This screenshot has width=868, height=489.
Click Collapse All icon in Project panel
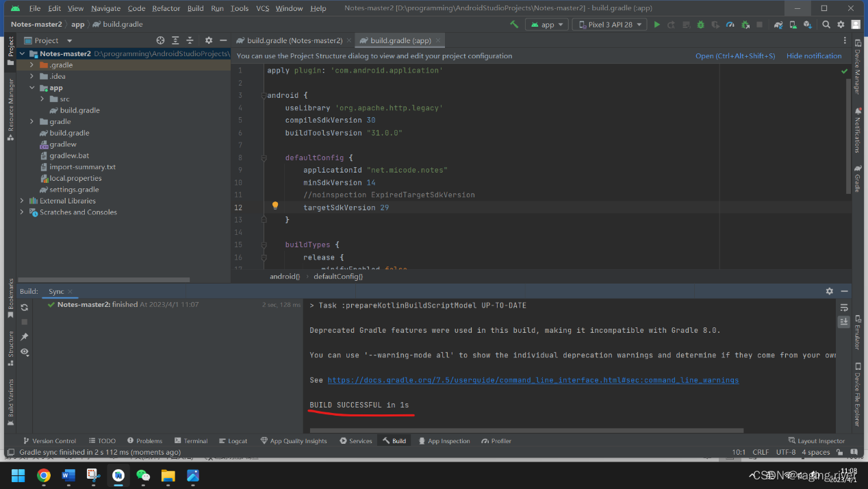(190, 40)
